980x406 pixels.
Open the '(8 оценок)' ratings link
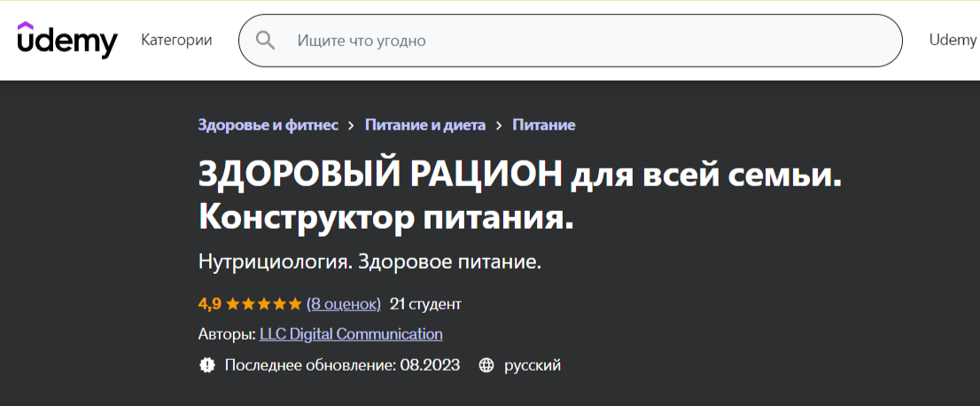(x=344, y=305)
